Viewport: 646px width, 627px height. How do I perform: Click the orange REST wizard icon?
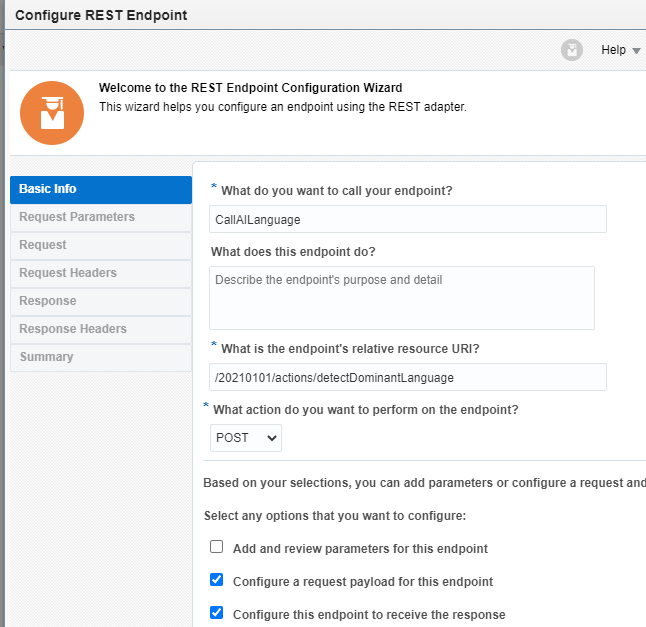pos(52,113)
